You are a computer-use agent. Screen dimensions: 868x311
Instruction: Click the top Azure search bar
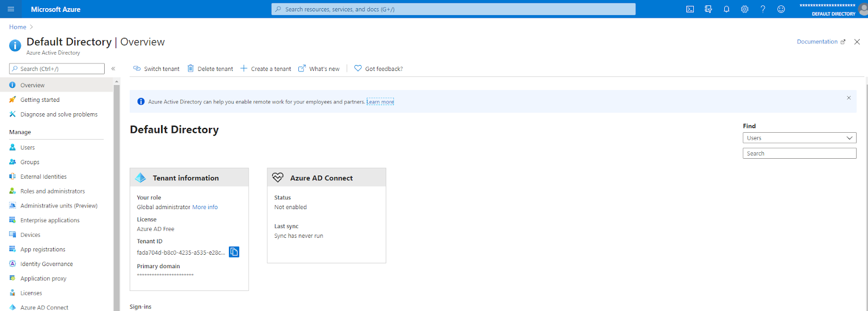(x=453, y=9)
